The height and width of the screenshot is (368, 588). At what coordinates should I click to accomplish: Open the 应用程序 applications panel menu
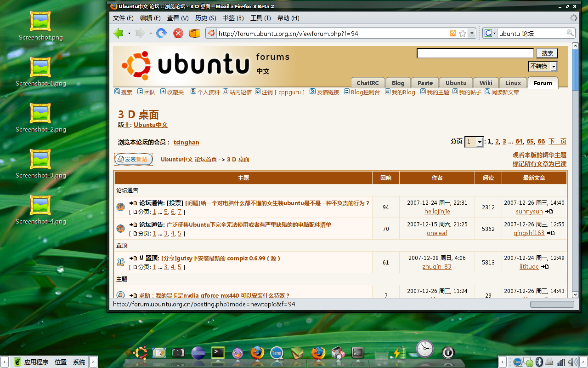[x=36, y=362]
